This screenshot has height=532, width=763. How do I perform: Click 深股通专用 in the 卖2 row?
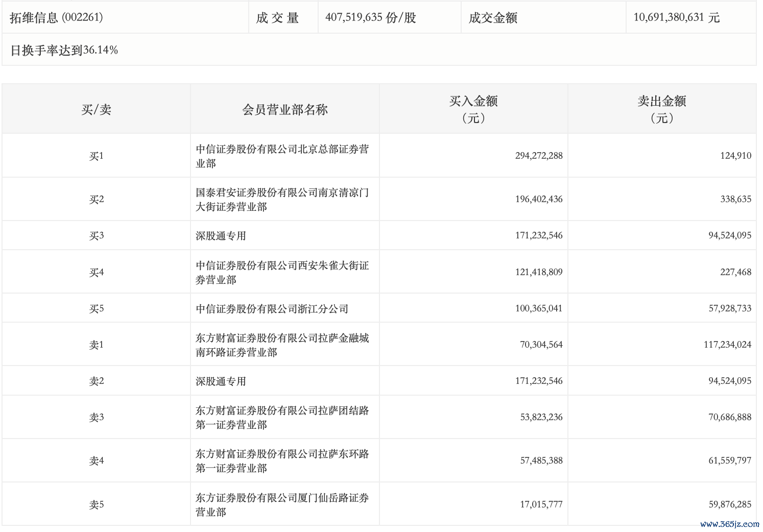tap(221, 381)
